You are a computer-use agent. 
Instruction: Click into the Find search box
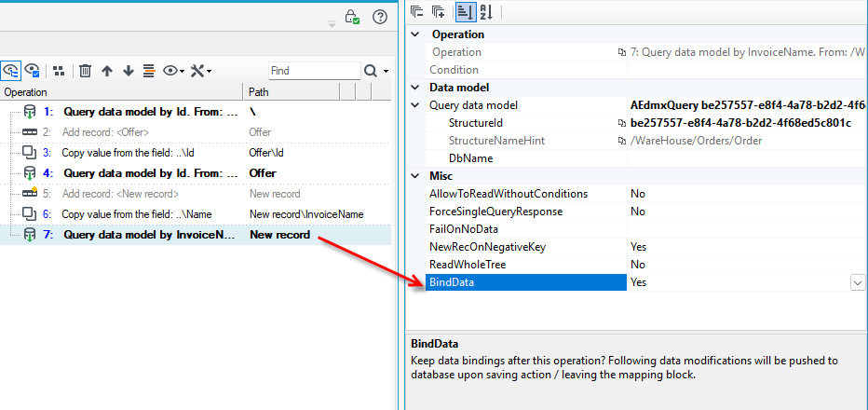point(315,71)
